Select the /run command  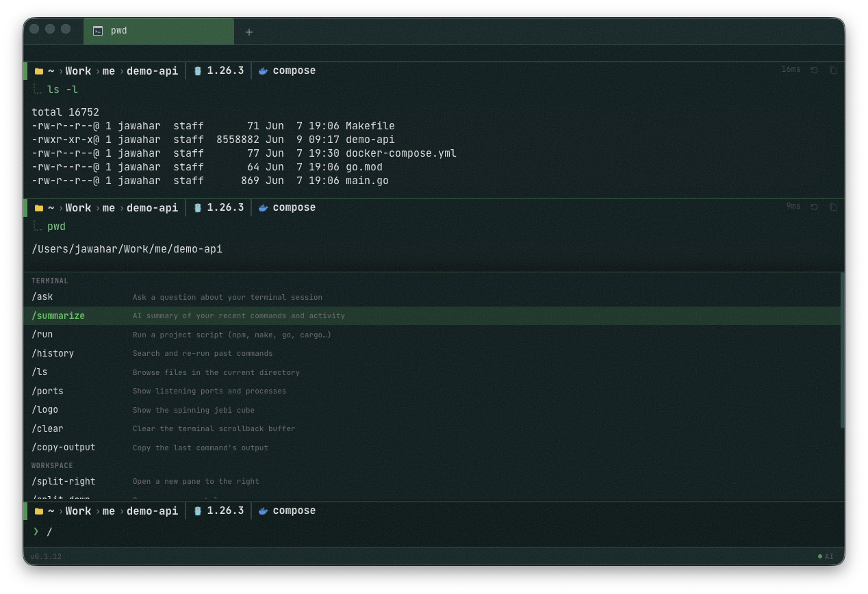[432, 335]
